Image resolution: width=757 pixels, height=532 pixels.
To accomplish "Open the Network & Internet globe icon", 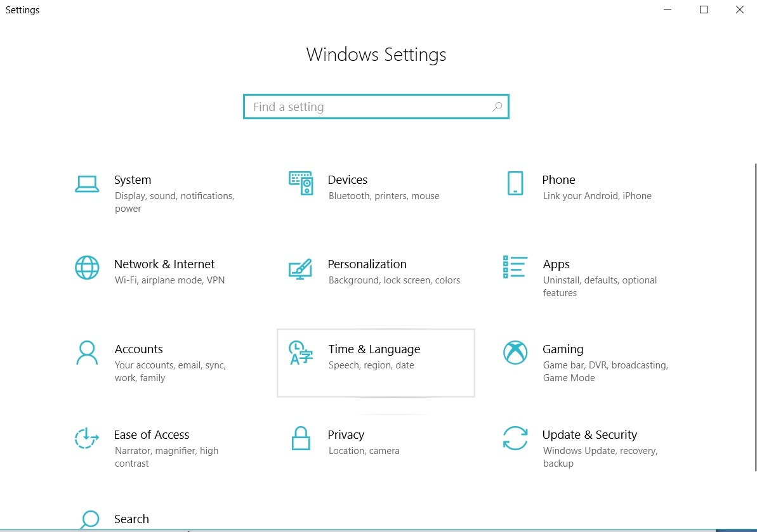I will (x=87, y=268).
